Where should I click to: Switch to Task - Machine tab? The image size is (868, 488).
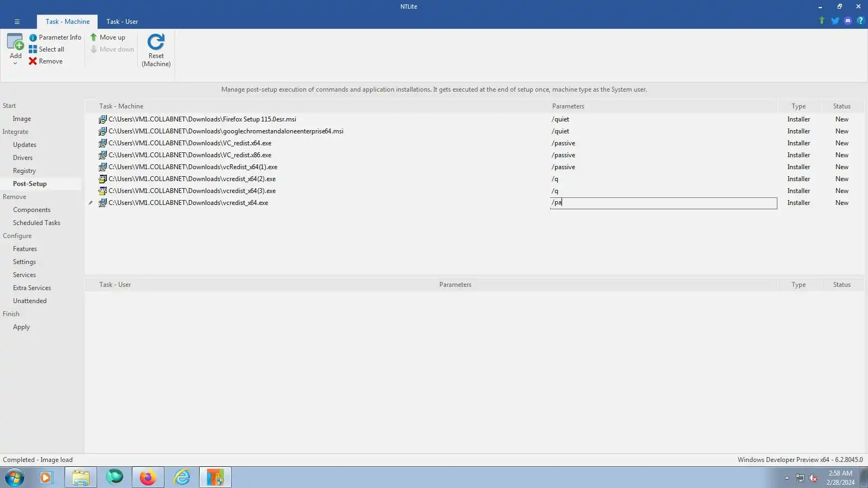(x=67, y=22)
